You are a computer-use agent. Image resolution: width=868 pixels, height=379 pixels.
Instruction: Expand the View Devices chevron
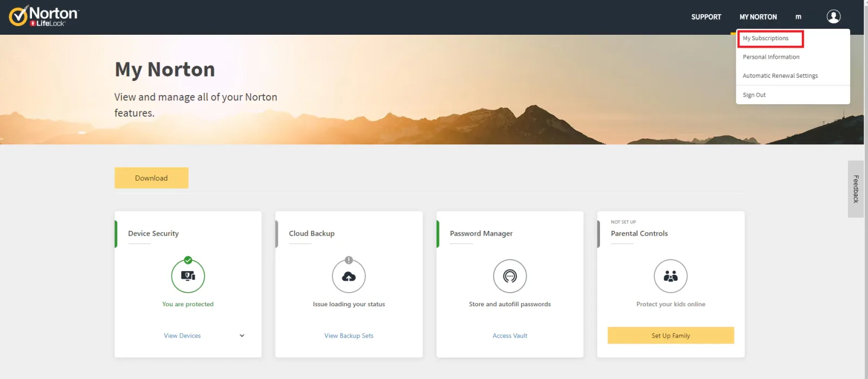point(242,336)
